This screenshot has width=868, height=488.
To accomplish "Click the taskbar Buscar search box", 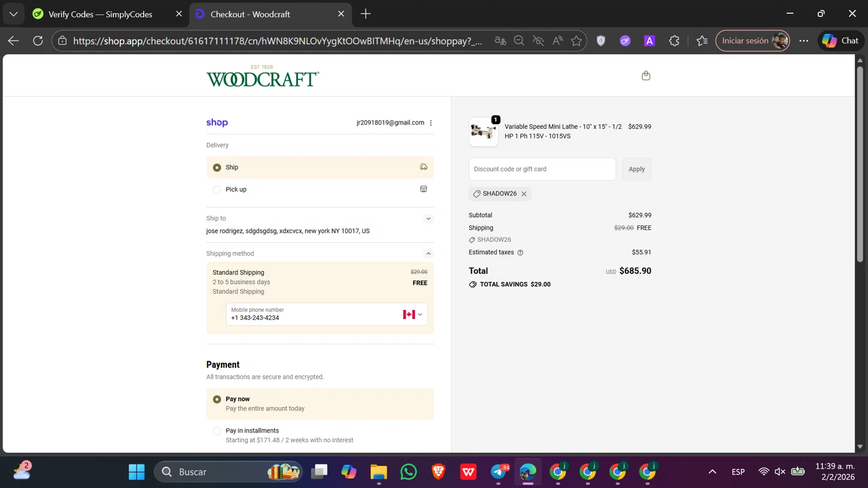I will tap(228, 472).
